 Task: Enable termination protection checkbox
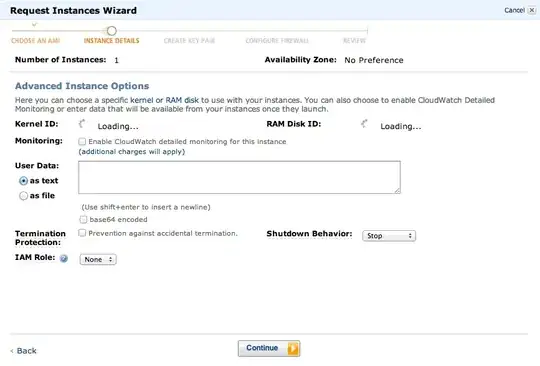click(x=82, y=233)
